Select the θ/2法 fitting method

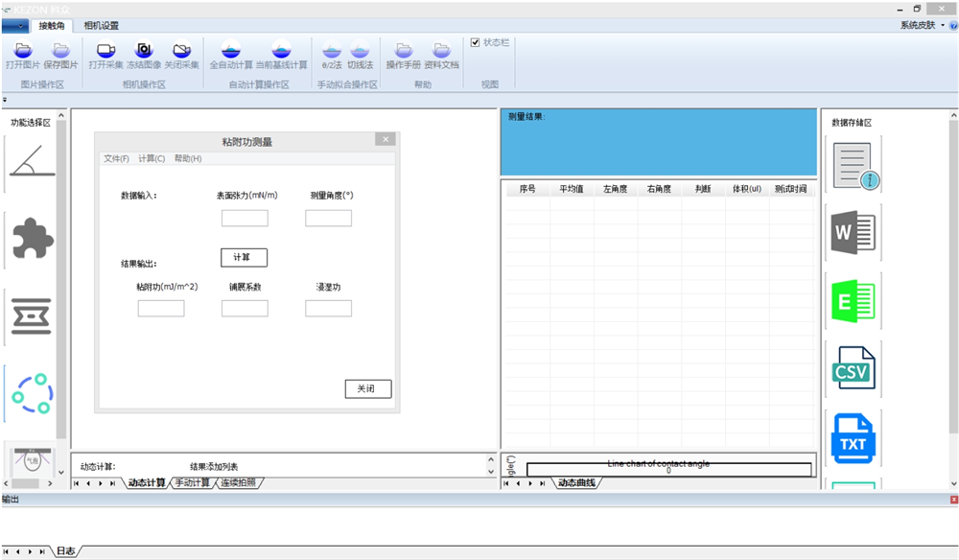[x=332, y=56]
